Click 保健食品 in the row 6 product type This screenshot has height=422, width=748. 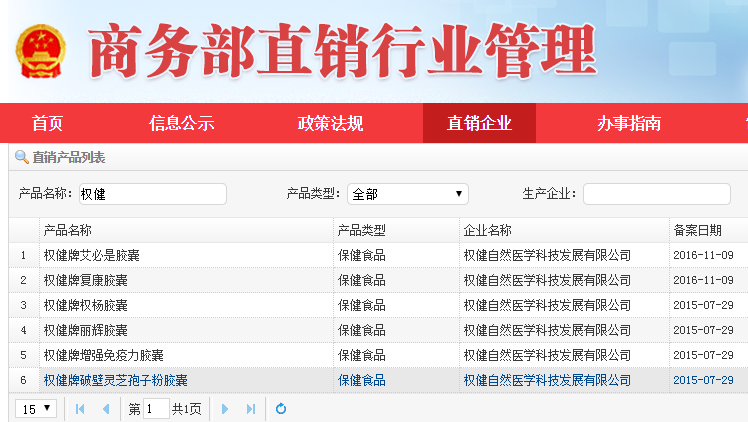tap(362, 380)
